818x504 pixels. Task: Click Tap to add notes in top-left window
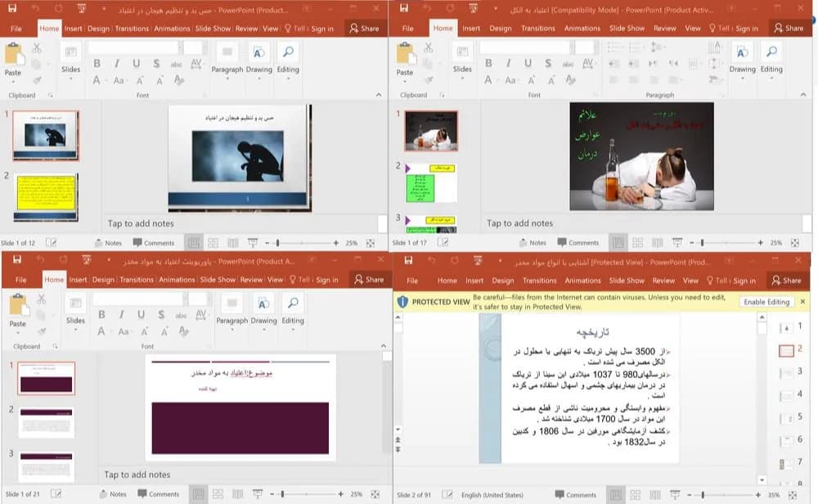pyautogui.click(x=141, y=223)
